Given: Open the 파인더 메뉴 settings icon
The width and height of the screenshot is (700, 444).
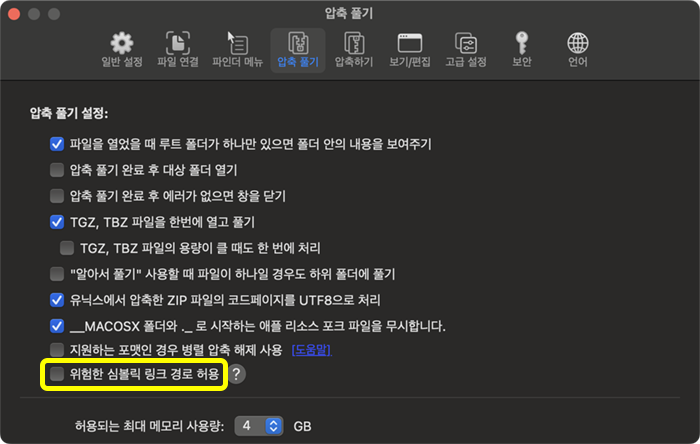Looking at the screenshot, I should click(237, 44).
